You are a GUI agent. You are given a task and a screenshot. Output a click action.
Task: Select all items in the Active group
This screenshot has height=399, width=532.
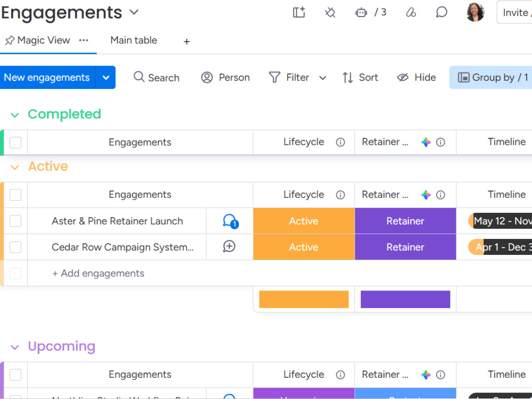(x=15, y=195)
